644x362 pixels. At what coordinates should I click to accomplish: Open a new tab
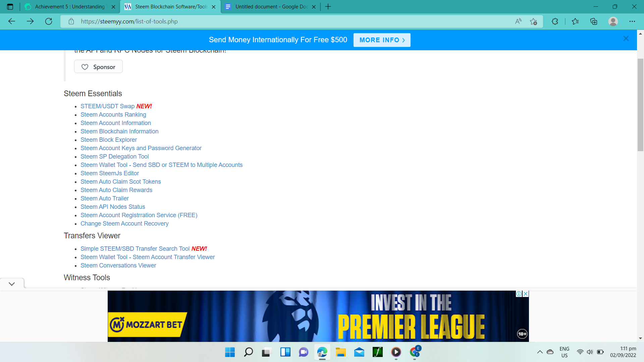point(328,7)
